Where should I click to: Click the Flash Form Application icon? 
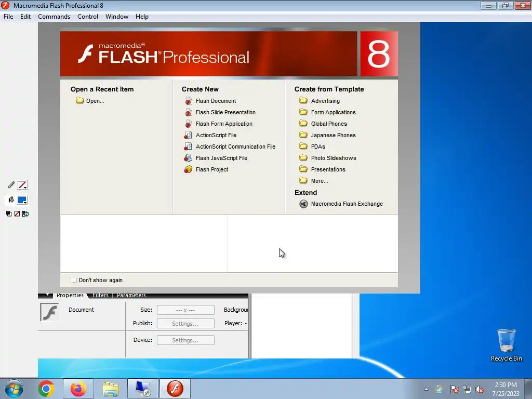tap(188, 124)
